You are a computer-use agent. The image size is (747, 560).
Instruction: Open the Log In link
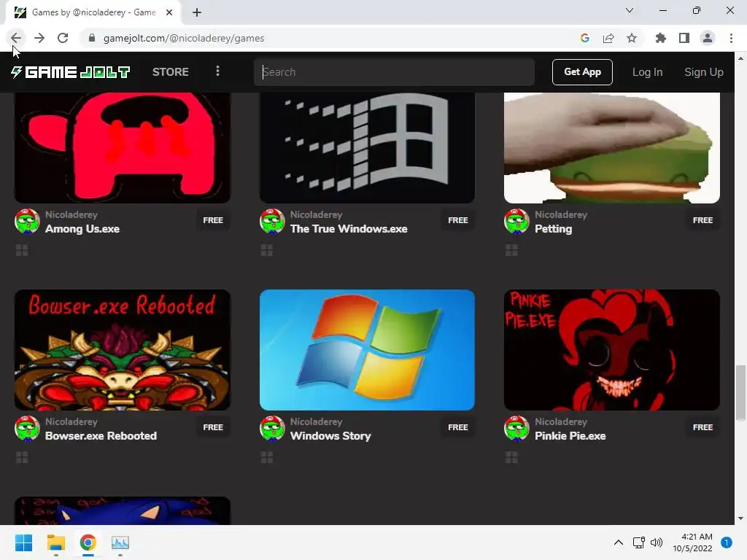tap(647, 72)
